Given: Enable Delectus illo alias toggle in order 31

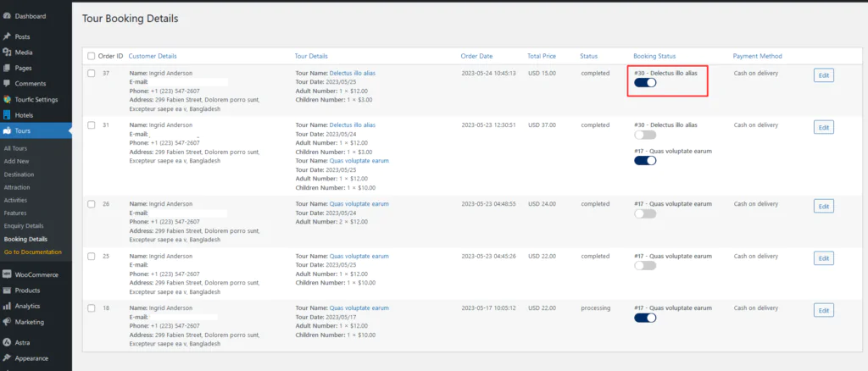Looking at the screenshot, I should coord(645,135).
